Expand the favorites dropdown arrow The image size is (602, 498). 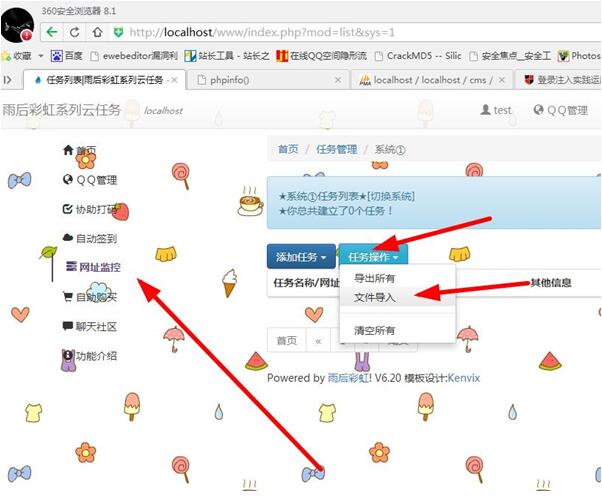[41, 56]
